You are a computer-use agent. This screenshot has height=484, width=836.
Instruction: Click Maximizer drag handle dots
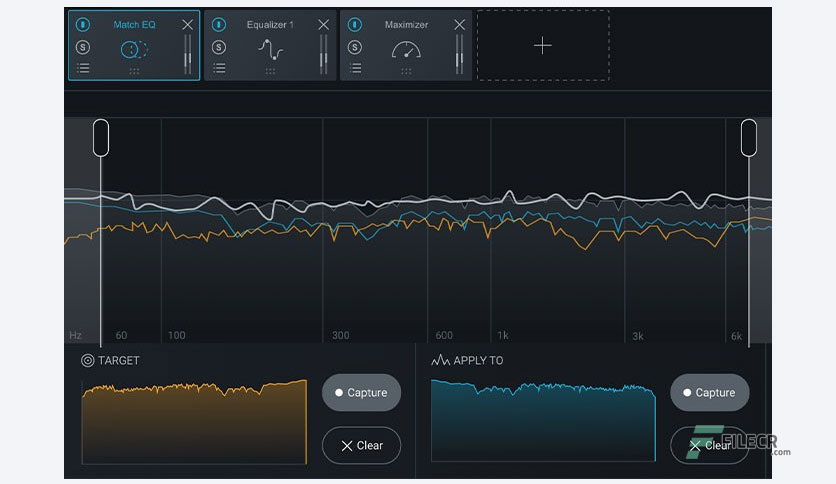tap(406, 71)
